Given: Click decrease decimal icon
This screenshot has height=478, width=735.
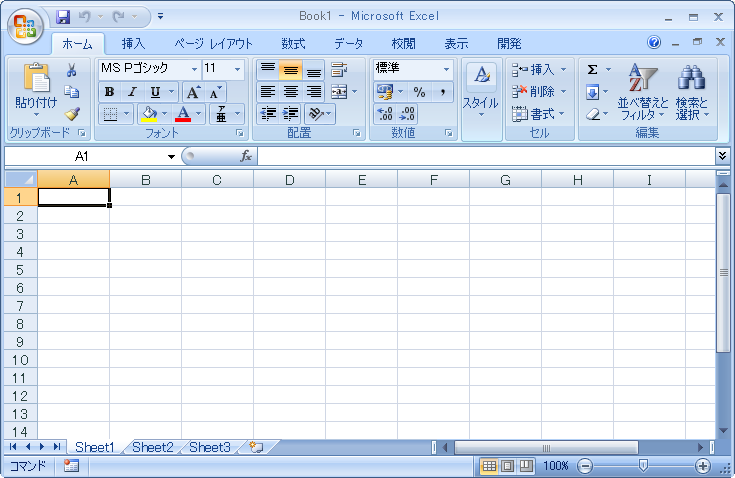Looking at the screenshot, I should point(406,114).
